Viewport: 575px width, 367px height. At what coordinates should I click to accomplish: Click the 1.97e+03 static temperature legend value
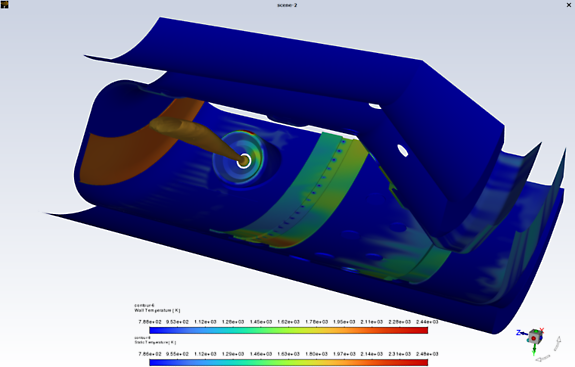pos(344,354)
